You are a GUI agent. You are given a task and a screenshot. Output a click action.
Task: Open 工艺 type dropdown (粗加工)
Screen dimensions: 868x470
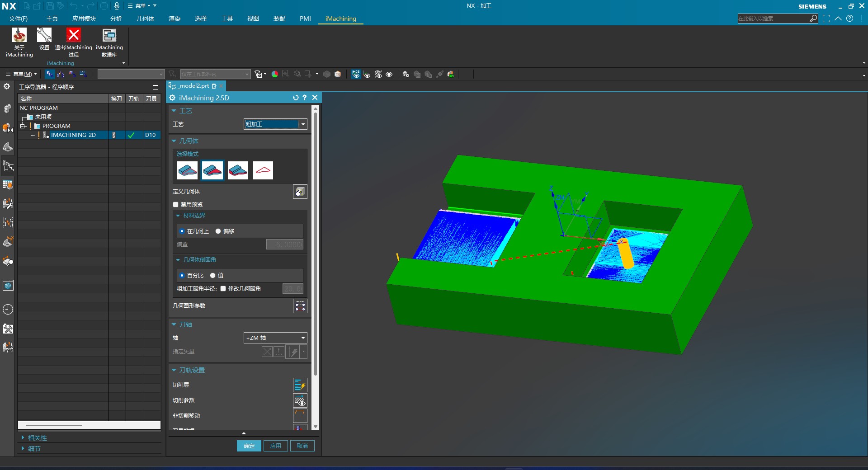click(x=275, y=124)
